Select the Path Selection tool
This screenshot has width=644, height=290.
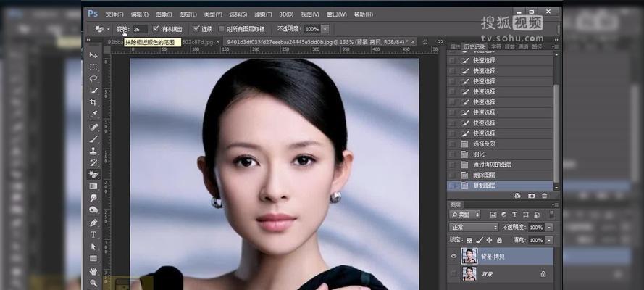[93, 247]
